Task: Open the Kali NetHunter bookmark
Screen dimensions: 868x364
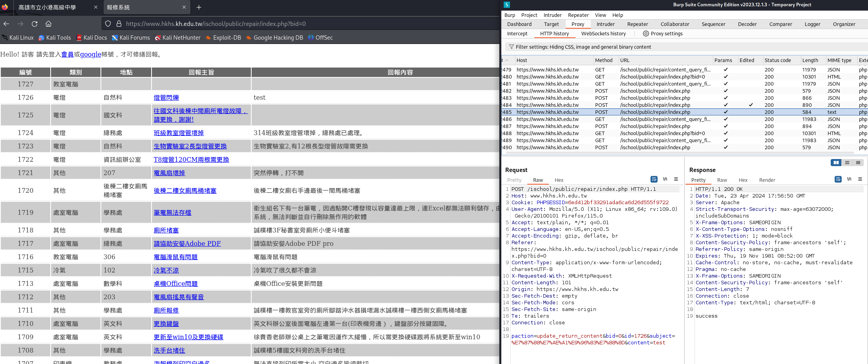Action: click(177, 38)
